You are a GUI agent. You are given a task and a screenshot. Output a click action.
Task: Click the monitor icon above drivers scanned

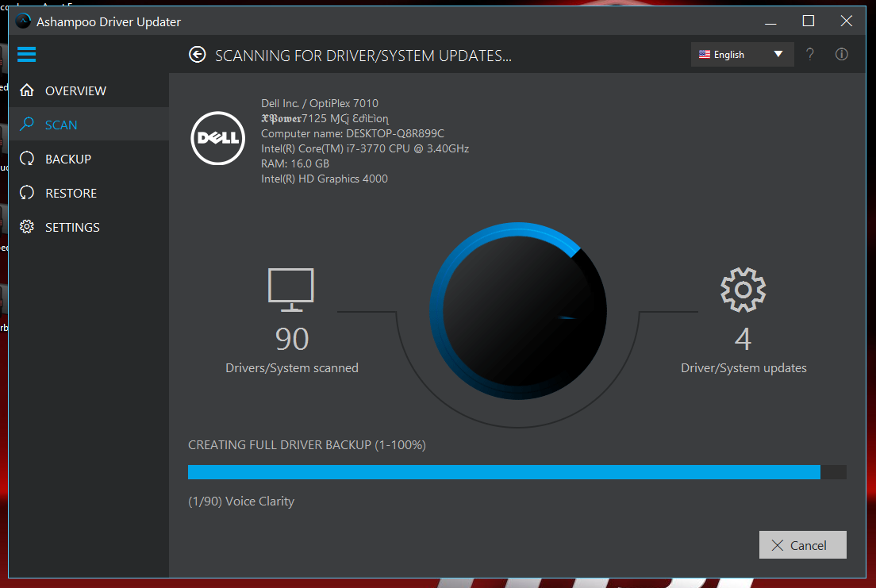click(291, 290)
